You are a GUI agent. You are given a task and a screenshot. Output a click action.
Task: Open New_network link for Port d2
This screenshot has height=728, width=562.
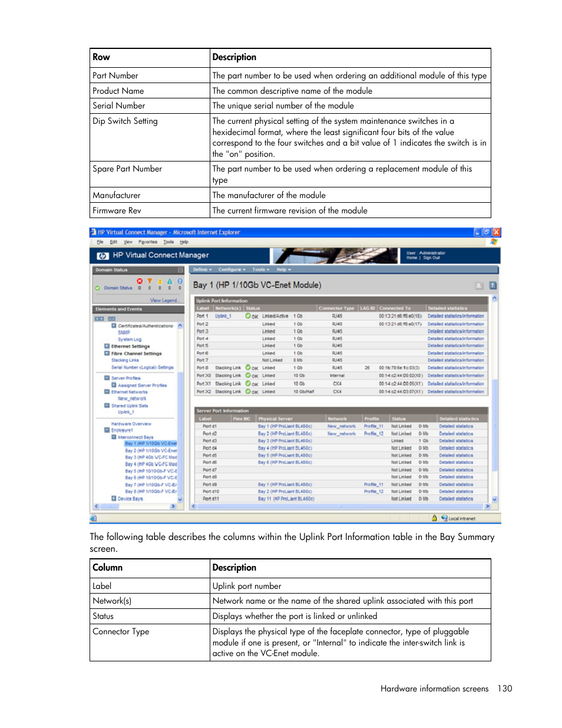[x=342, y=434]
